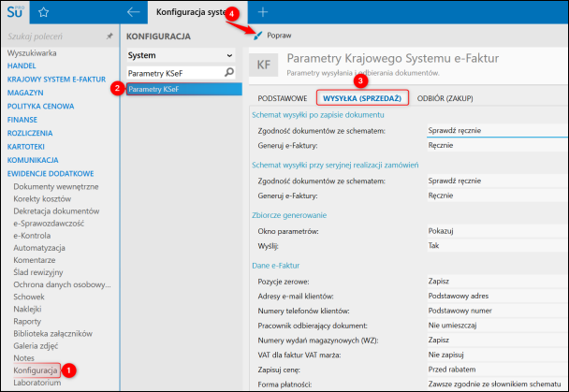
Task: Open the POLITYKA CENOWA module
Action: [40, 107]
